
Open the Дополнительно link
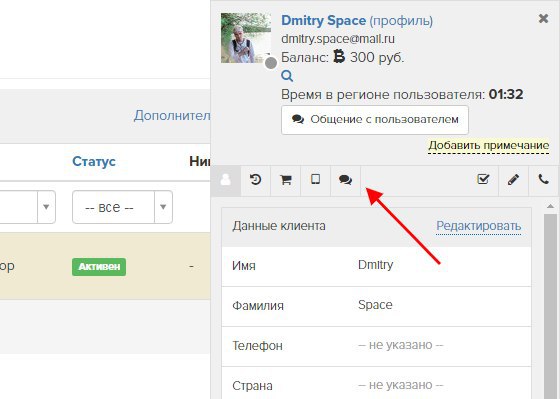[172, 116]
